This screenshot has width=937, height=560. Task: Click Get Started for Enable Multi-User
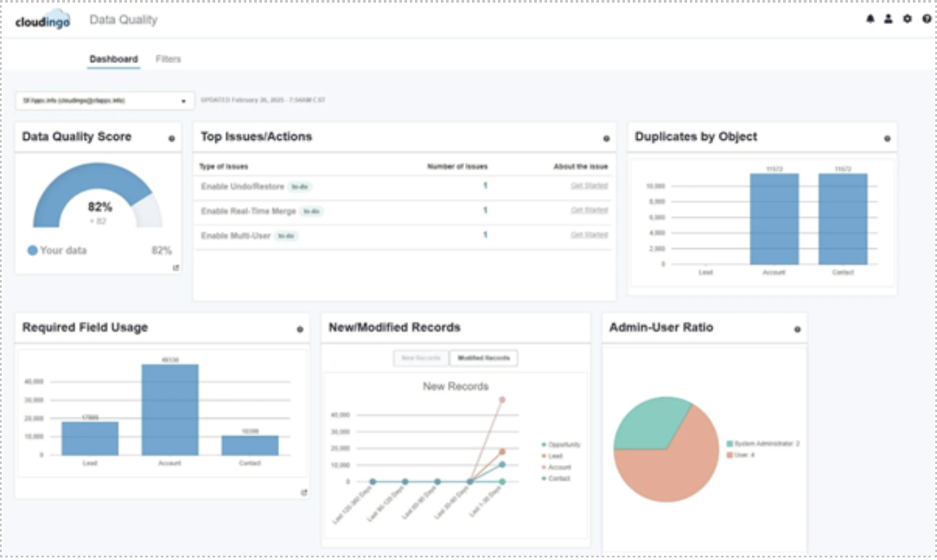pos(589,235)
